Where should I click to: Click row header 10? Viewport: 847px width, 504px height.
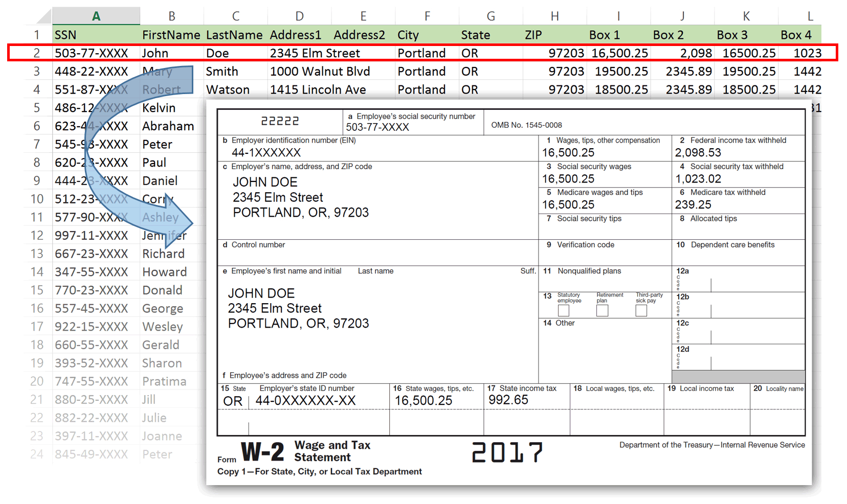click(37, 199)
